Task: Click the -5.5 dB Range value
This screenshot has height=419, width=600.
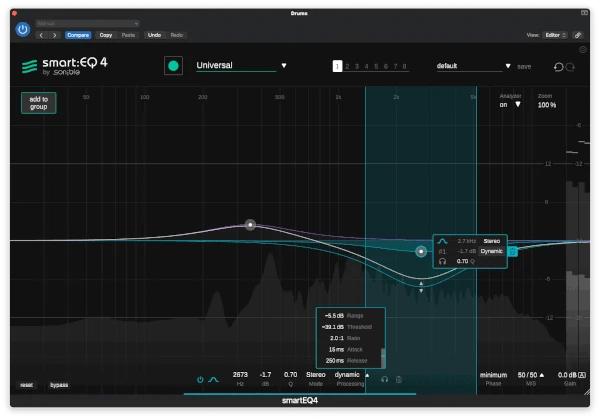Action: [x=334, y=316]
